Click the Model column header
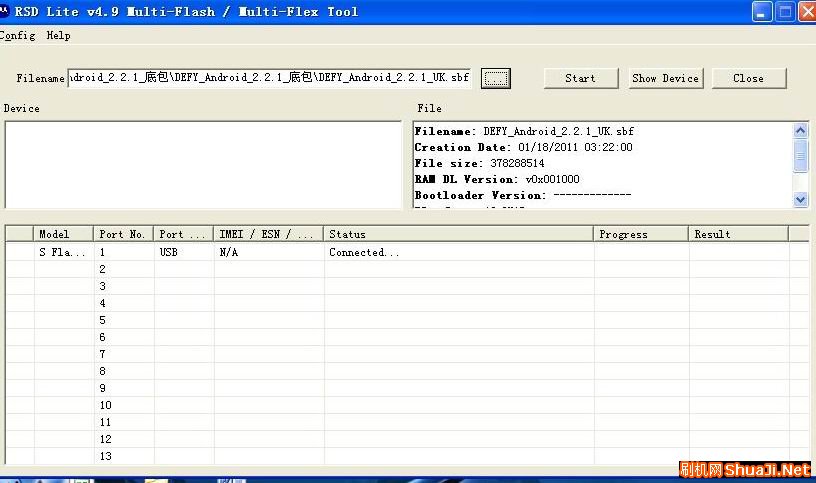Image resolution: width=816 pixels, height=483 pixels. point(63,234)
